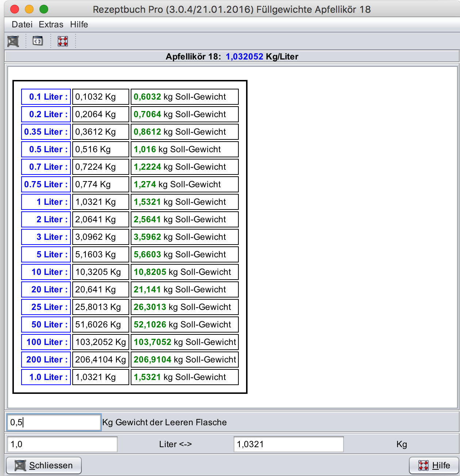Image resolution: width=460 pixels, height=476 pixels.
Task: Click the close window toolbar icon
Action: coord(13,41)
